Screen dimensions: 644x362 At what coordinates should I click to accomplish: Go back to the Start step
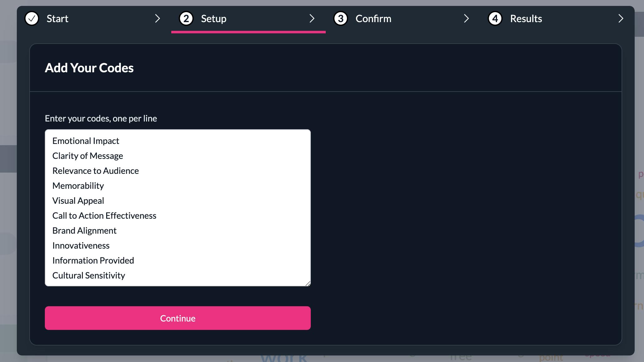(x=57, y=18)
